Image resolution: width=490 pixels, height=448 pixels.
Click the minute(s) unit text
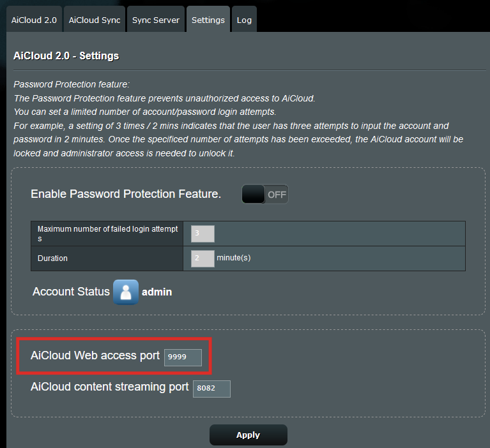click(x=234, y=258)
